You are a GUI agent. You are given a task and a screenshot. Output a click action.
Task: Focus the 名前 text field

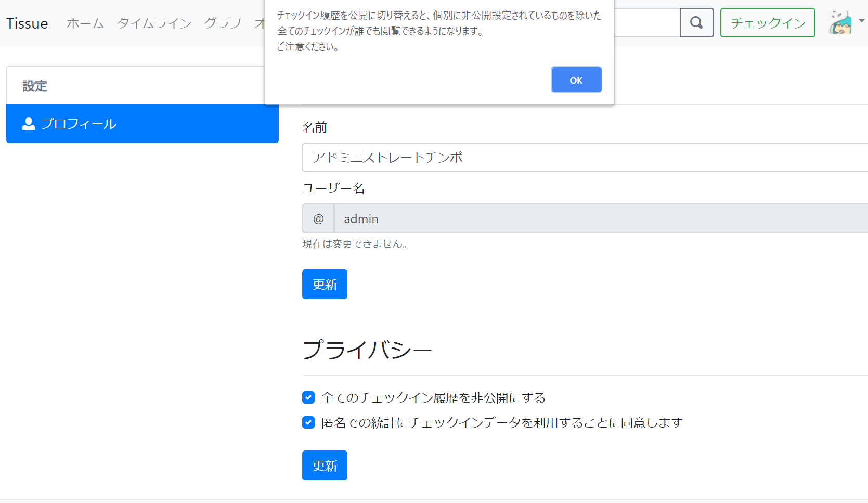coord(582,158)
